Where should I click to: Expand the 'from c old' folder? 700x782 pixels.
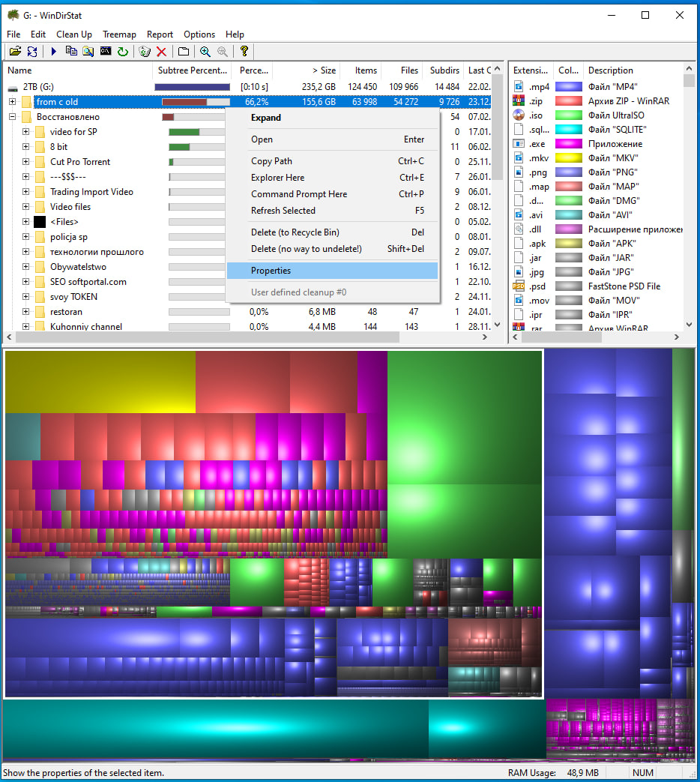pos(12,102)
